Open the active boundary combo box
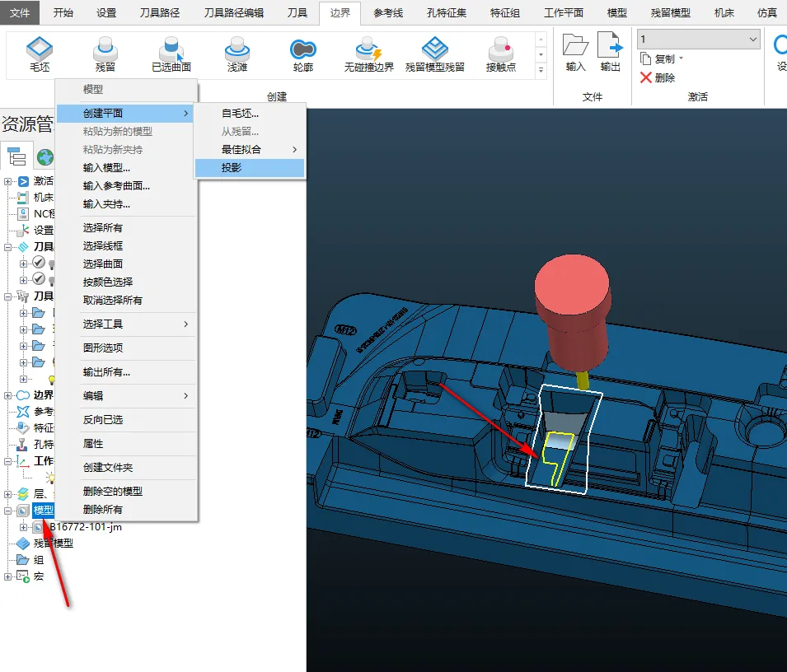This screenshot has width=787, height=672. pyautogui.click(x=699, y=39)
